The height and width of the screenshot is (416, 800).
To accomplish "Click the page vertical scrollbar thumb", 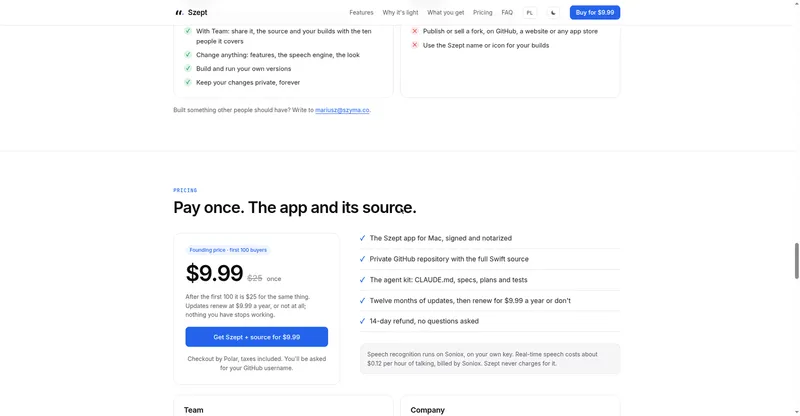I will tap(796, 261).
